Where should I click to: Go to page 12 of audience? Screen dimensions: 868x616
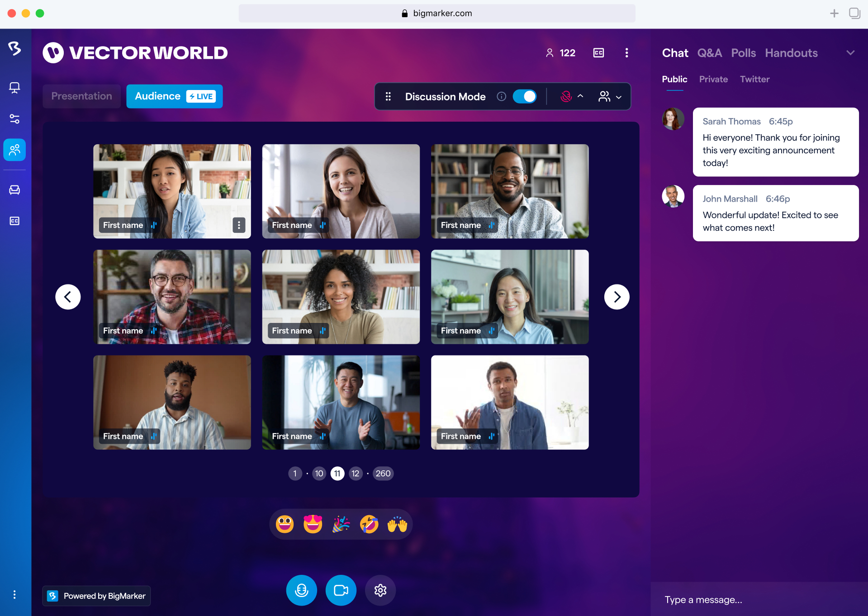[x=356, y=474]
